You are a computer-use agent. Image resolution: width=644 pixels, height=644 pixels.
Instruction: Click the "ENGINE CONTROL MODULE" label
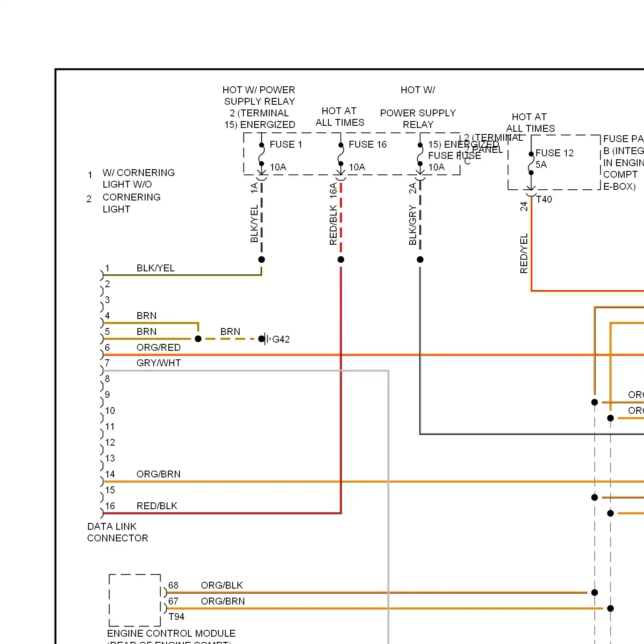(171, 634)
